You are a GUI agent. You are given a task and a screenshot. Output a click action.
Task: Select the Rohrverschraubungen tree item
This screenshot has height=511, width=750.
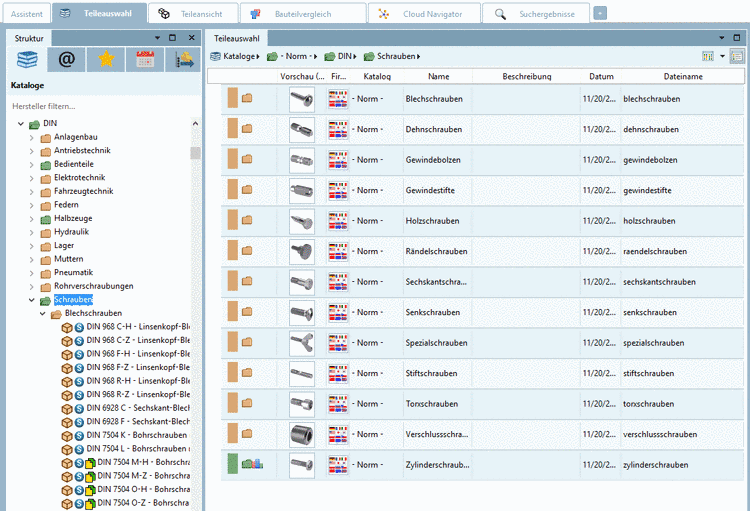click(94, 286)
